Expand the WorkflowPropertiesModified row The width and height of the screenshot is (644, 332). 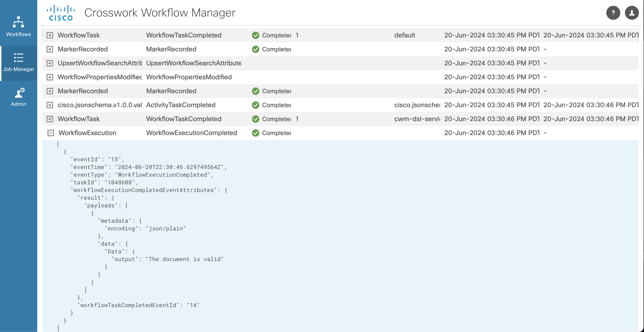pos(50,77)
